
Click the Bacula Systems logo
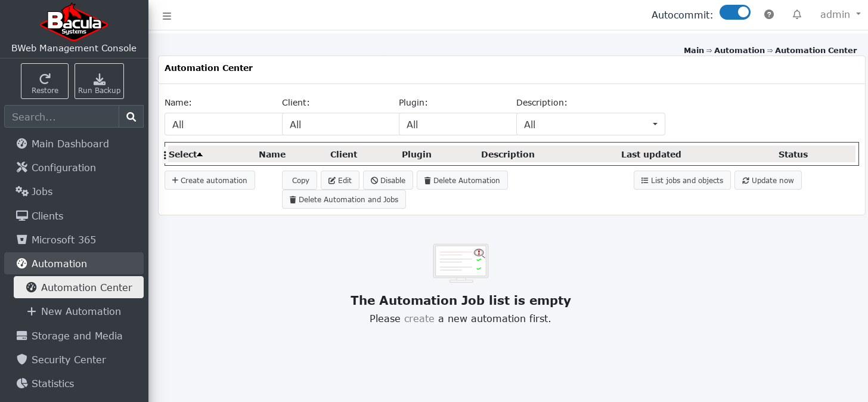[x=74, y=23]
